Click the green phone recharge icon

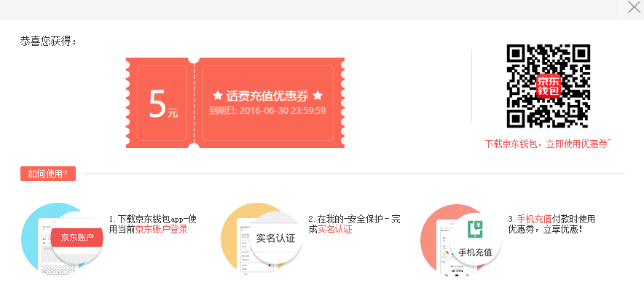click(x=475, y=230)
